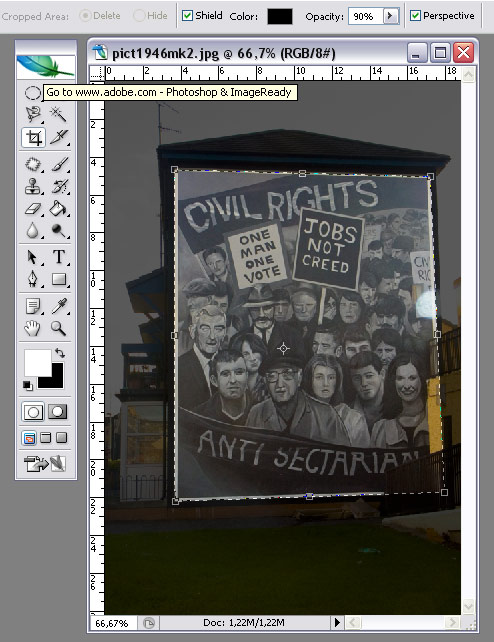
Task: Select the Hand tool
Action: pos(33,328)
